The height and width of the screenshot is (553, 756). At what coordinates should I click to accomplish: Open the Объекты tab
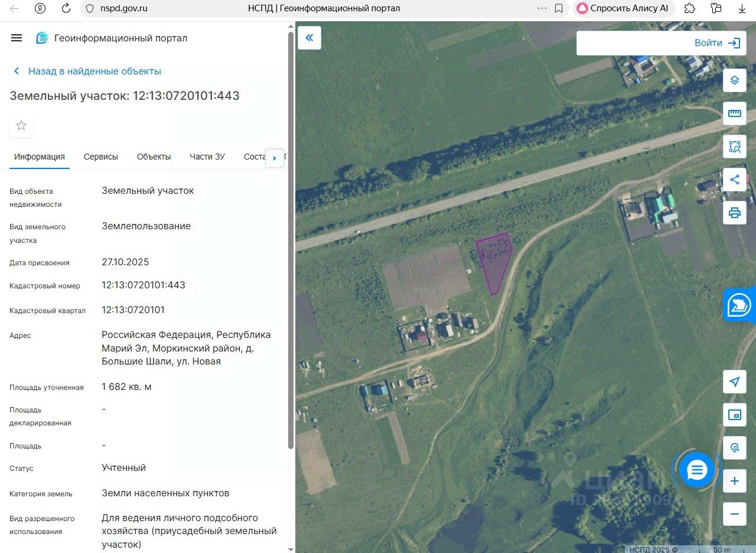[154, 157]
